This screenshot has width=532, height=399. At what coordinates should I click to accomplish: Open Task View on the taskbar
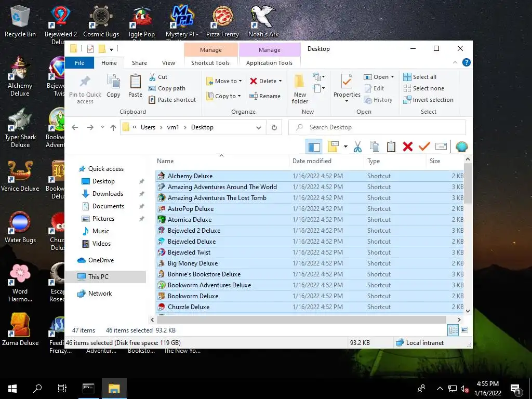pos(62,389)
